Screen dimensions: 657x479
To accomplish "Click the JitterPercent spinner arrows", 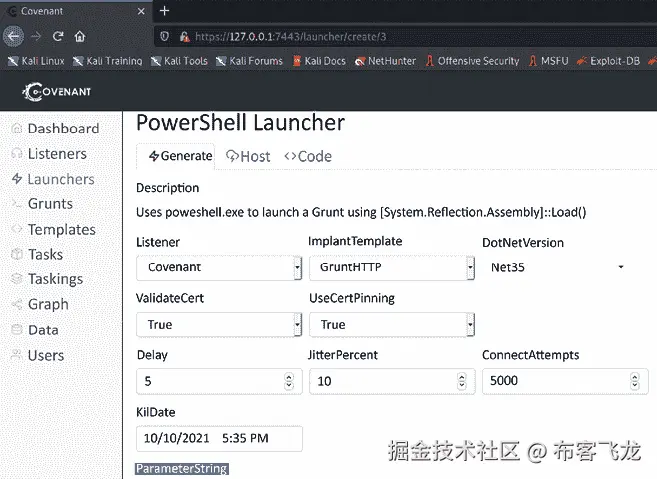I will coord(462,381).
